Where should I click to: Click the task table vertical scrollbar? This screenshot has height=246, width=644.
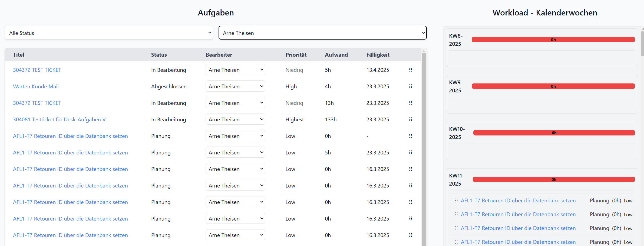point(424,149)
